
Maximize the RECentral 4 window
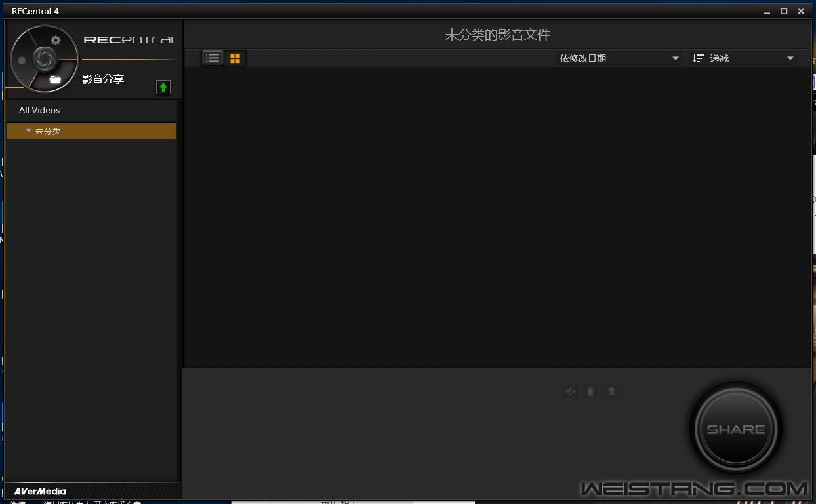coord(783,12)
